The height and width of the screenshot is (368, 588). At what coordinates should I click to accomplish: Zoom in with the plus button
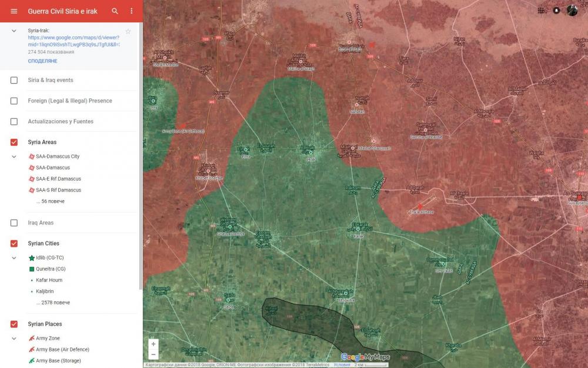(153, 344)
